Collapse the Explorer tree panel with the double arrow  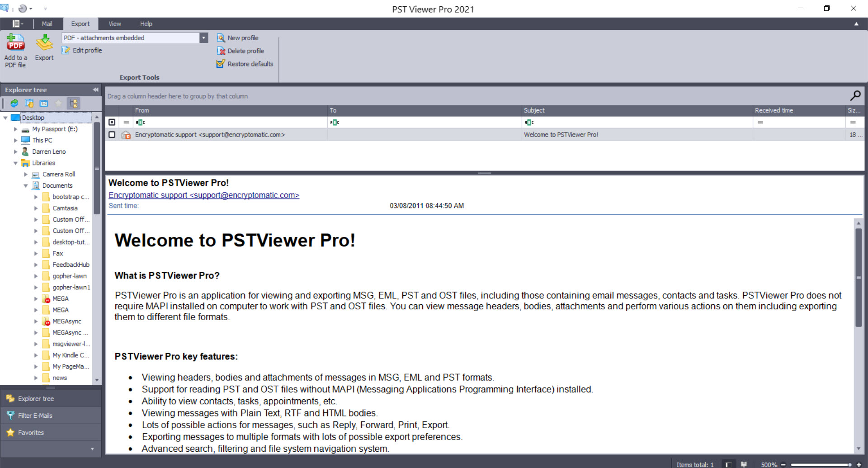click(95, 90)
